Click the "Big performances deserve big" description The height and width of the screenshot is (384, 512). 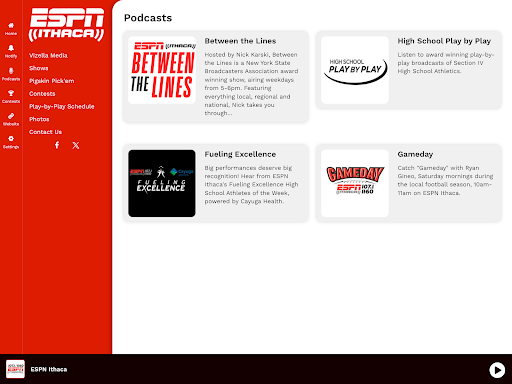[252, 184]
